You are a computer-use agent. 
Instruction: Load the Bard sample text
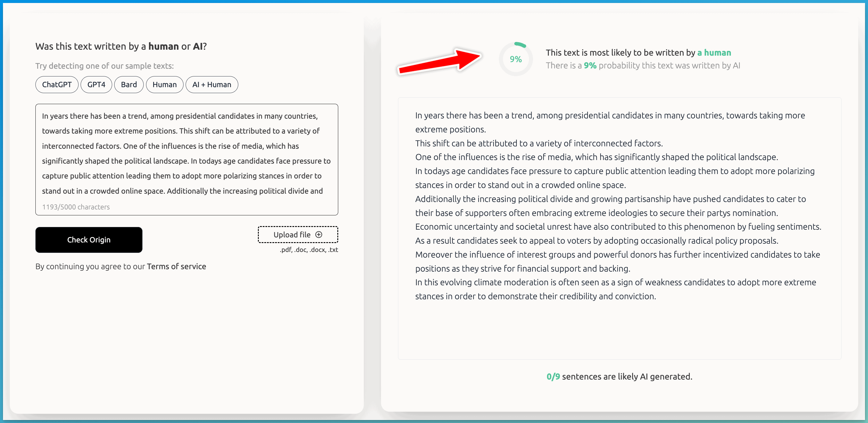coord(129,84)
